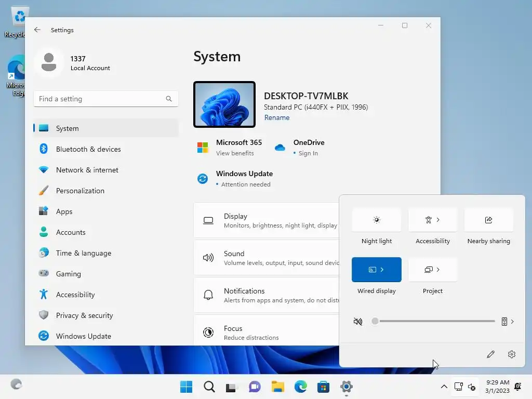532x399 pixels.
Task: Go back using the Settings back arrow
Action: click(37, 30)
